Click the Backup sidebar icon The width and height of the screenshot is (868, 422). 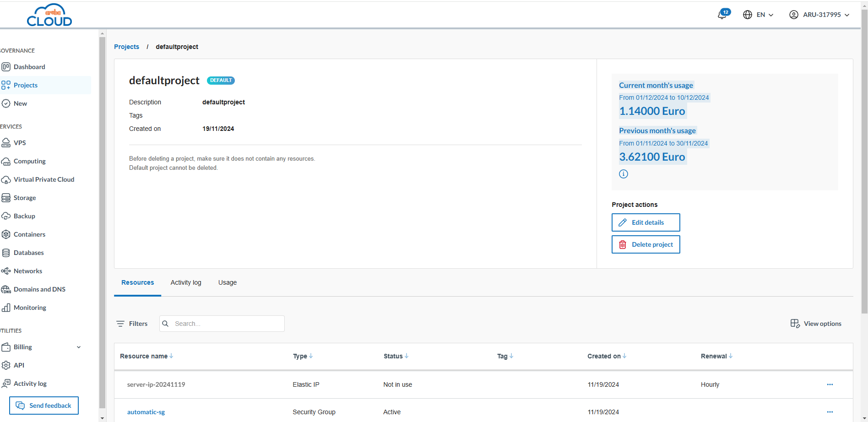coord(6,216)
